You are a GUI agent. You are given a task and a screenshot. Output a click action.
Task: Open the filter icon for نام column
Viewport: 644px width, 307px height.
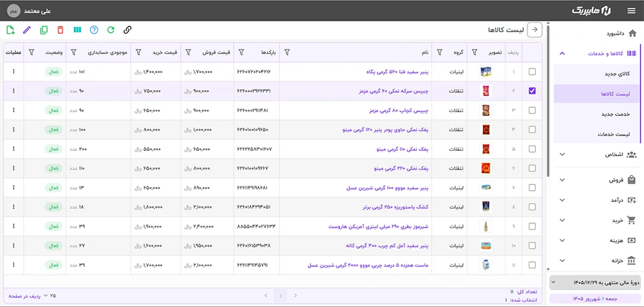[287, 52]
